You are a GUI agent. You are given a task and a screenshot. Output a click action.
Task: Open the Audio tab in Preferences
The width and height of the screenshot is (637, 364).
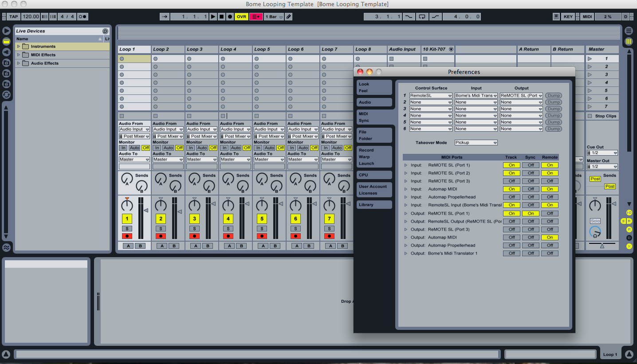(x=374, y=102)
